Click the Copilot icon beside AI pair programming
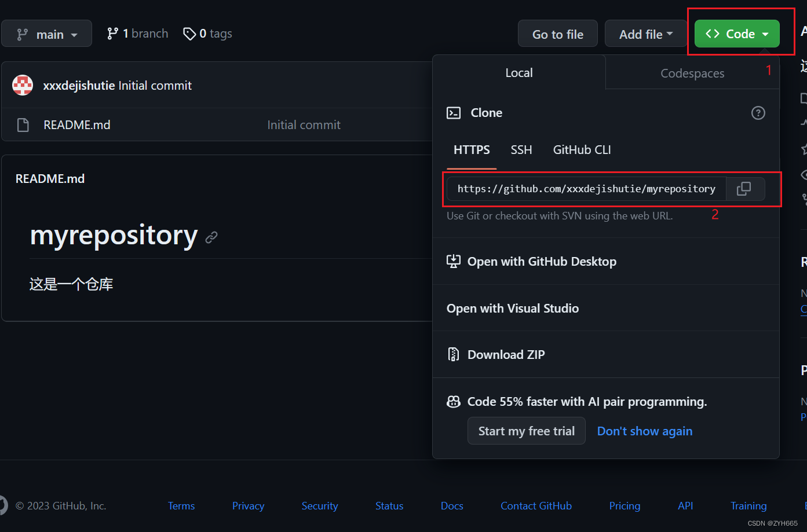 (x=454, y=402)
